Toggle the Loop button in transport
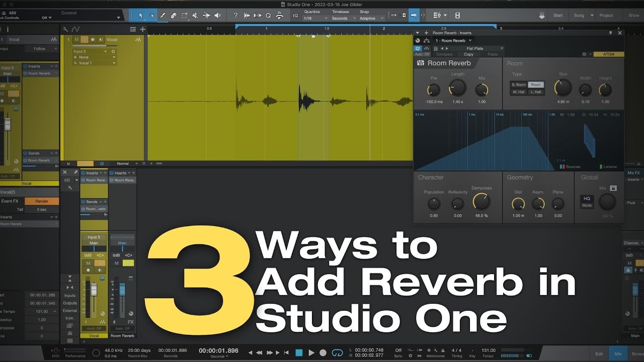Viewport: 644px width, 362px height. tap(338, 353)
